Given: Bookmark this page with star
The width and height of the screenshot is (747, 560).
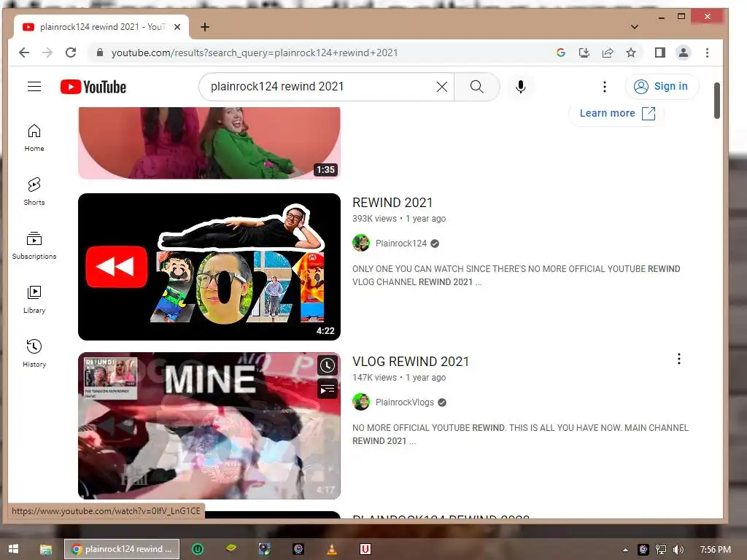Looking at the screenshot, I should tap(631, 52).
